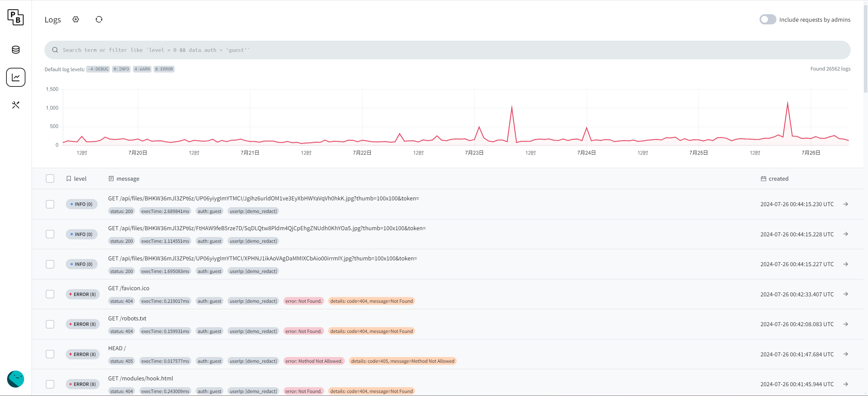Viewport: 868px width, 396px height.
Task: Click ERROR (8) badge of robots.txt row
Action: (83, 324)
